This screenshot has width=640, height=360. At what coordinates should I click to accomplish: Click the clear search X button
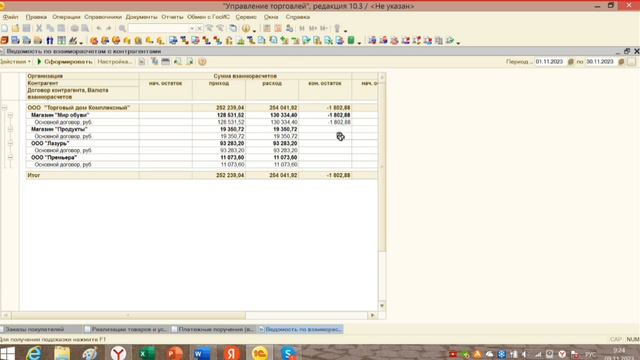(x=200, y=28)
